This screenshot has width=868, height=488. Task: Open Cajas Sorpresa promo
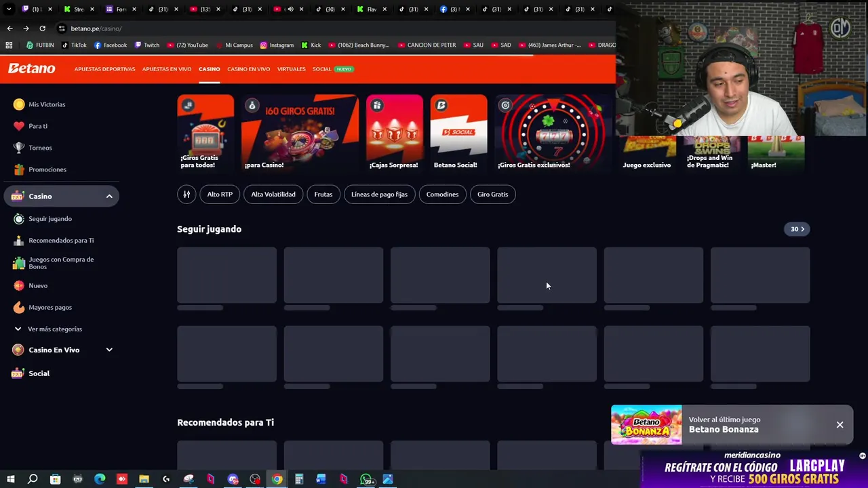394,132
